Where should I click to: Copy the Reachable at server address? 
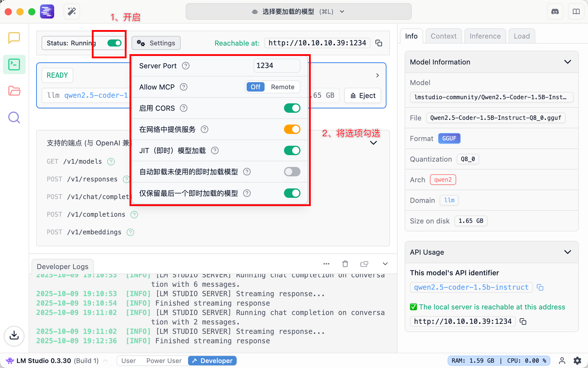[379, 43]
